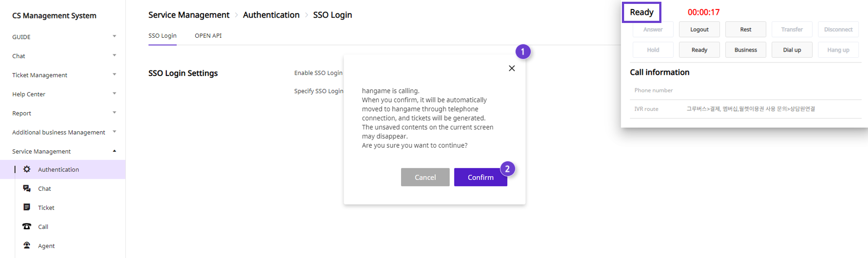The image size is (868, 258).
Task: Open Authentication breadcrumb link
Action: point(271,15)
